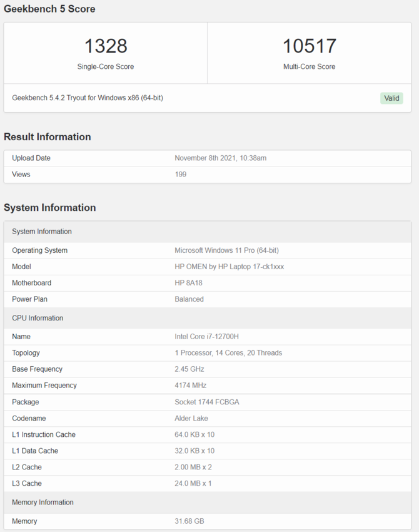Select the HP 8A18 motherboard value
The image size is (419, 532).
tap(188, 283)
